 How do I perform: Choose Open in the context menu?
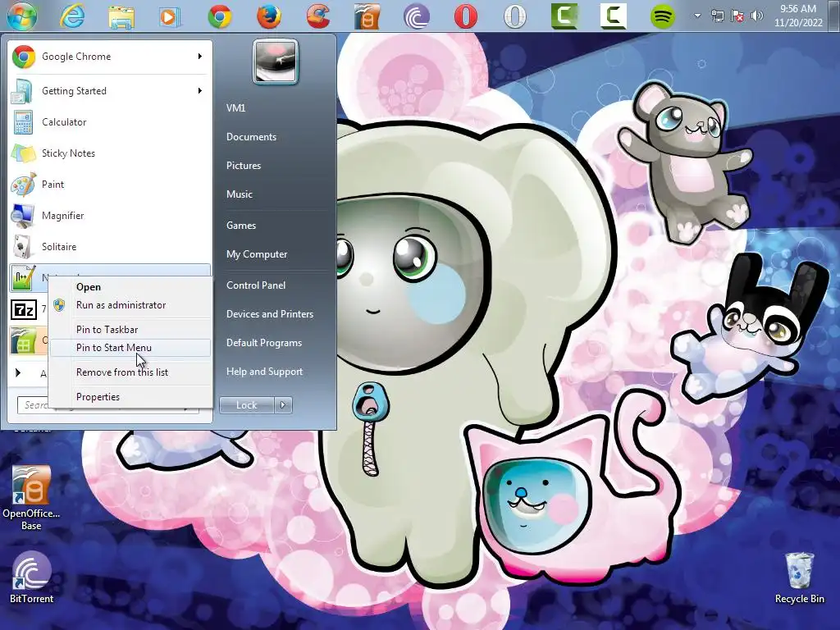[x=89, y=286]
